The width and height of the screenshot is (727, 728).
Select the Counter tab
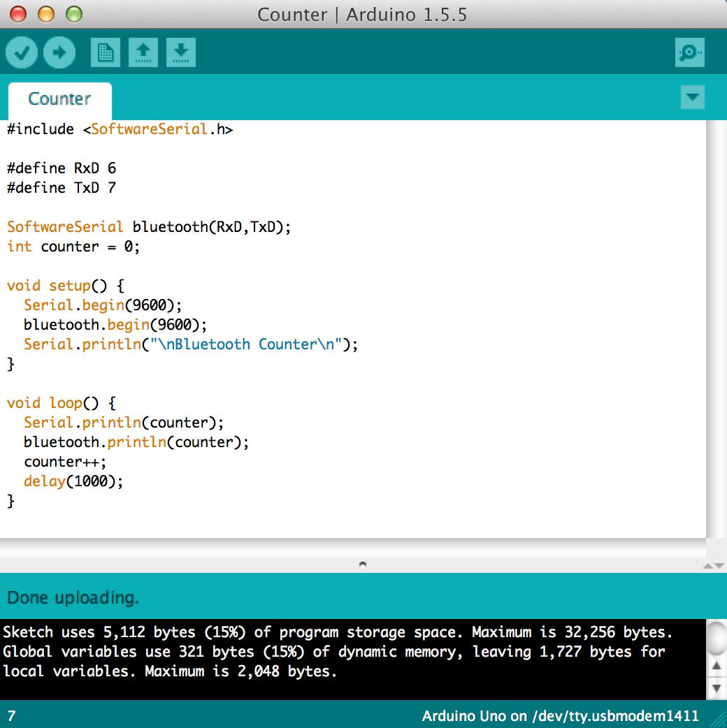[x=59, y=99]
